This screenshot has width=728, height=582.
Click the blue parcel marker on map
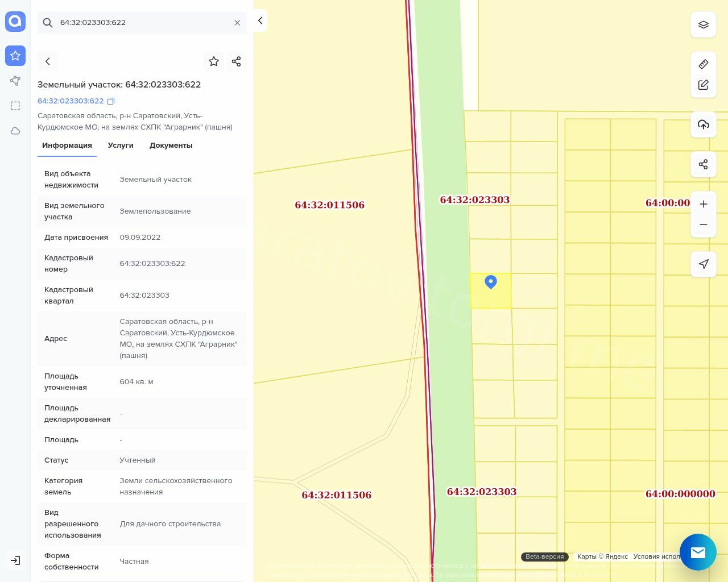[x=491, y=282]
